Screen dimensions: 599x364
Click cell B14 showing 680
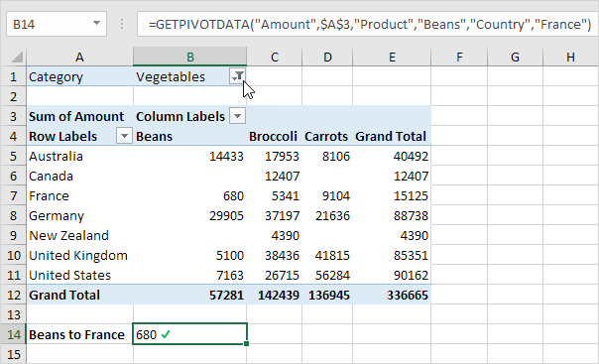click(189, 334)
